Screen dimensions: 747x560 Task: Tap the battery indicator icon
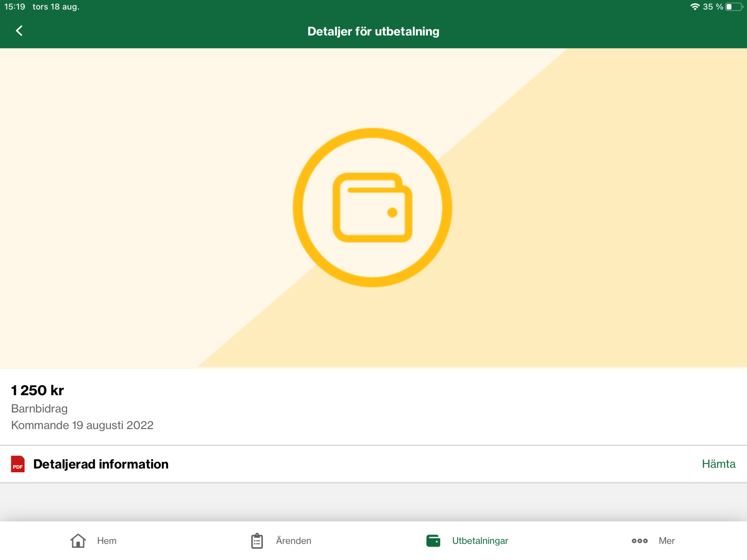[734, 7]
